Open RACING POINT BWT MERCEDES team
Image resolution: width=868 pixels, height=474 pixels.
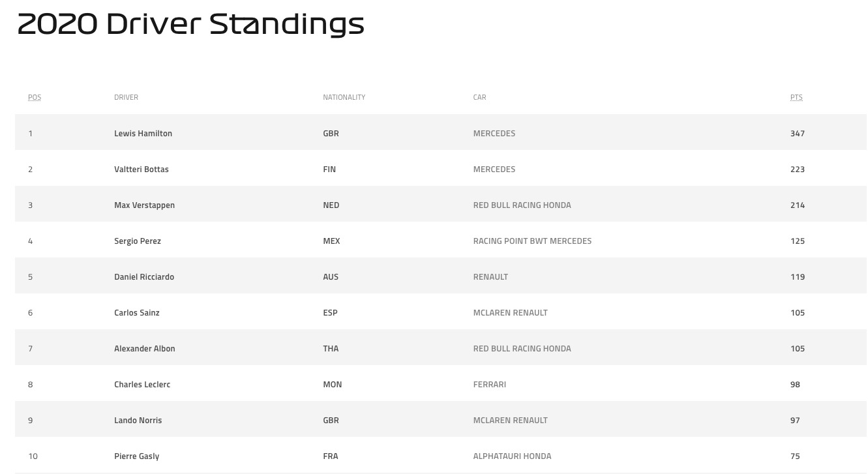532,241
